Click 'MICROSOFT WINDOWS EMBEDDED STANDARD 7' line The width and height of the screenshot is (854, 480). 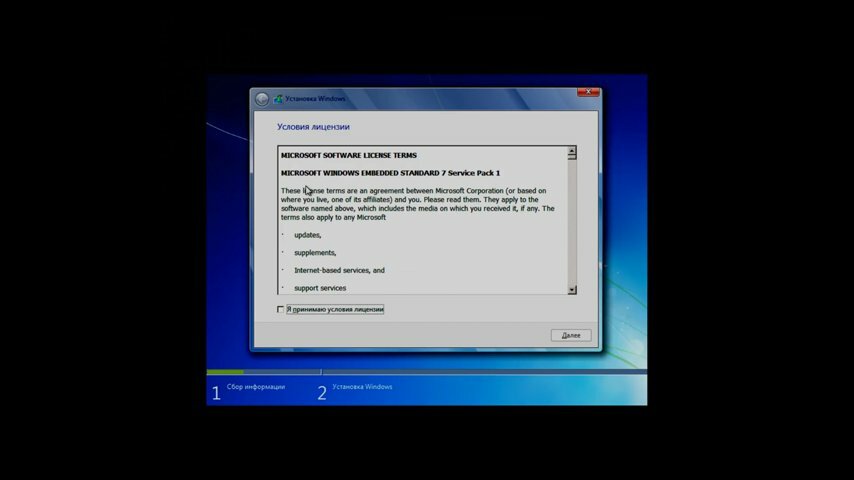click(391, 173)
